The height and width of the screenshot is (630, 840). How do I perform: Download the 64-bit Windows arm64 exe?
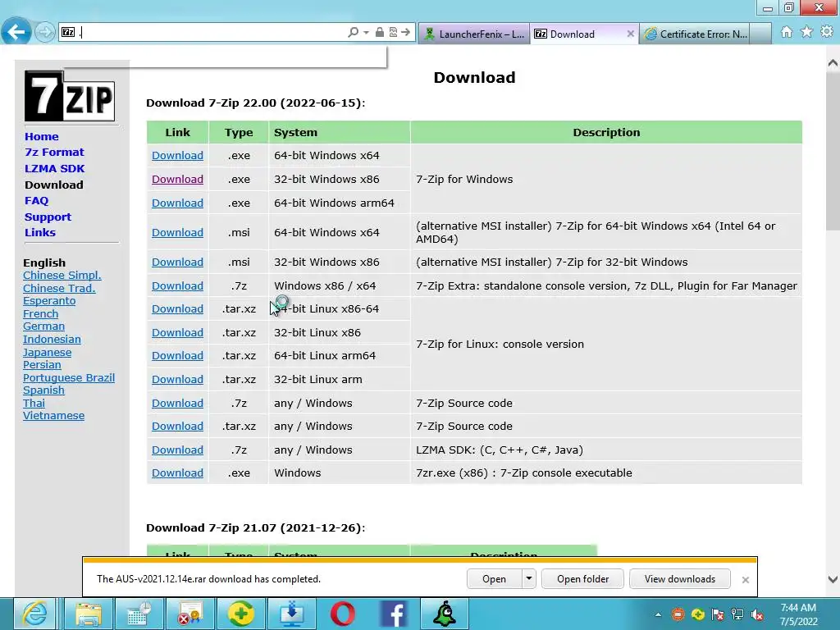(x=177, y=203)
